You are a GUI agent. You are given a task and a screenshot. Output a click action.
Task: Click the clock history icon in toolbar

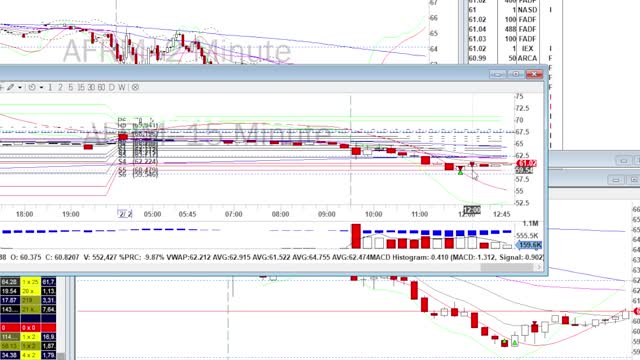(32, 87)
